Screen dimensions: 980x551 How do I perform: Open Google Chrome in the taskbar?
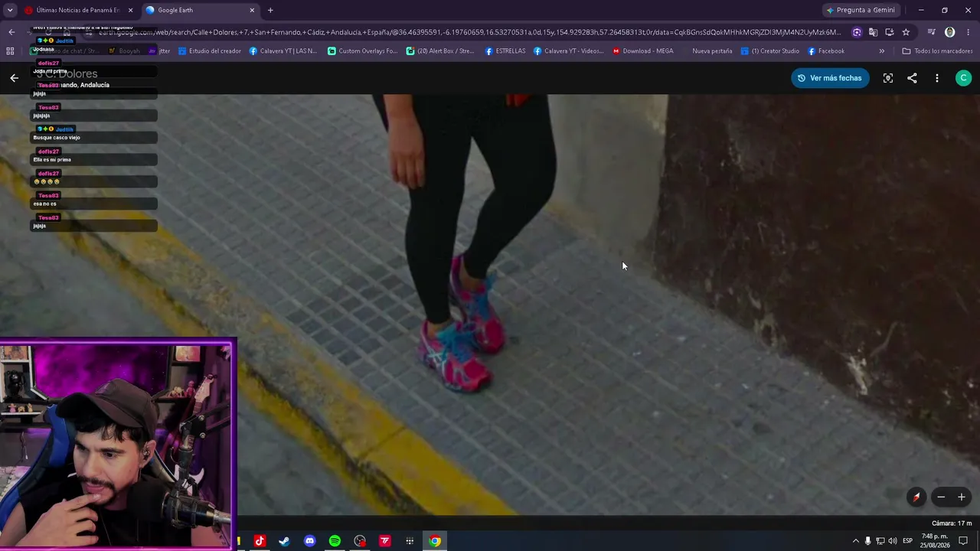click(x=435, y=541)
